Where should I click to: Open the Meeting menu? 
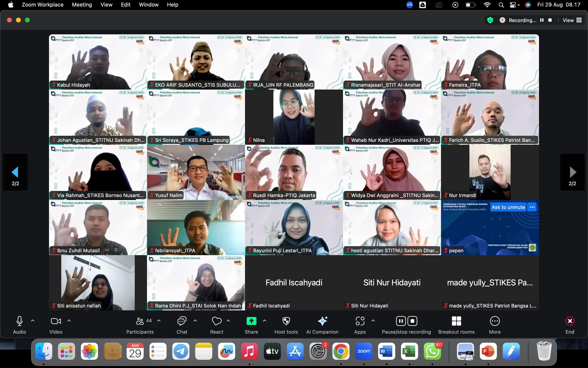(x=82, y=5)
